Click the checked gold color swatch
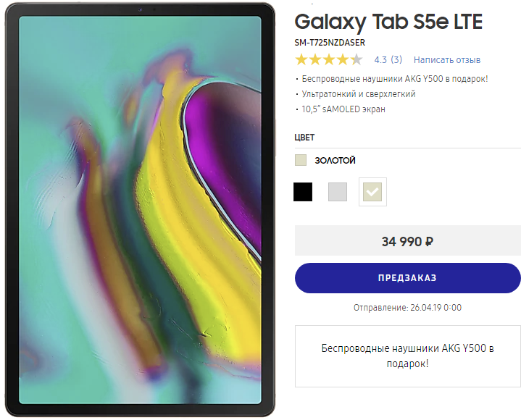The image size is (521, 420). pyautogui.click(x=372, y=192)
